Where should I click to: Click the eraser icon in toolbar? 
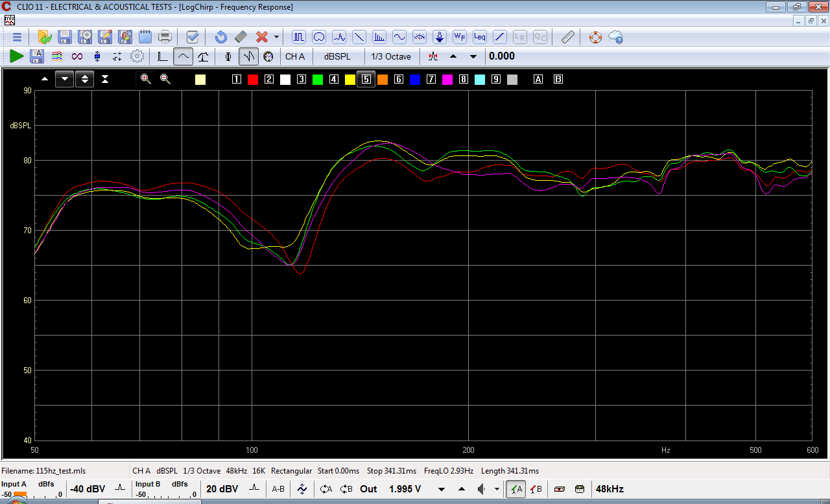pyautogui.click(x=241, y=37)
